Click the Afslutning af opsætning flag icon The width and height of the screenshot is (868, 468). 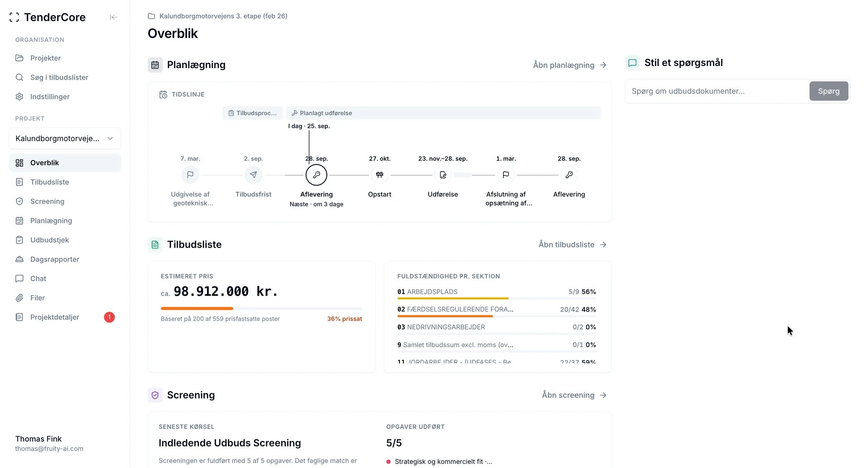(x=506, y=175)
